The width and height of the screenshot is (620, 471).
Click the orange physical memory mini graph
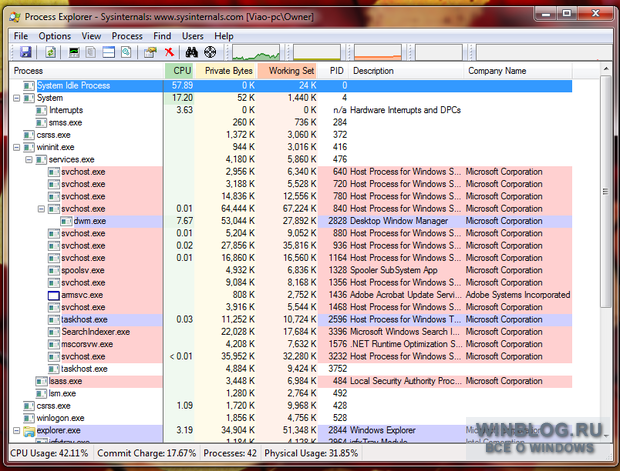378,52
